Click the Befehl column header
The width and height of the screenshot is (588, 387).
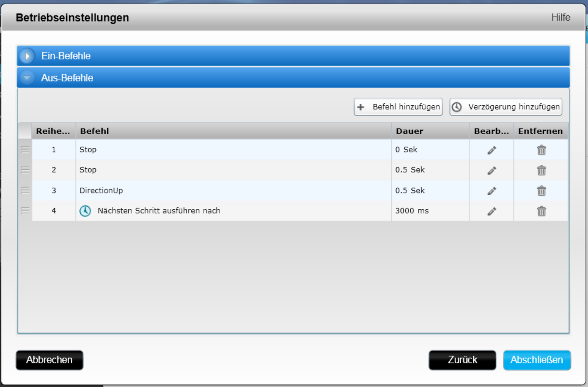233,131
